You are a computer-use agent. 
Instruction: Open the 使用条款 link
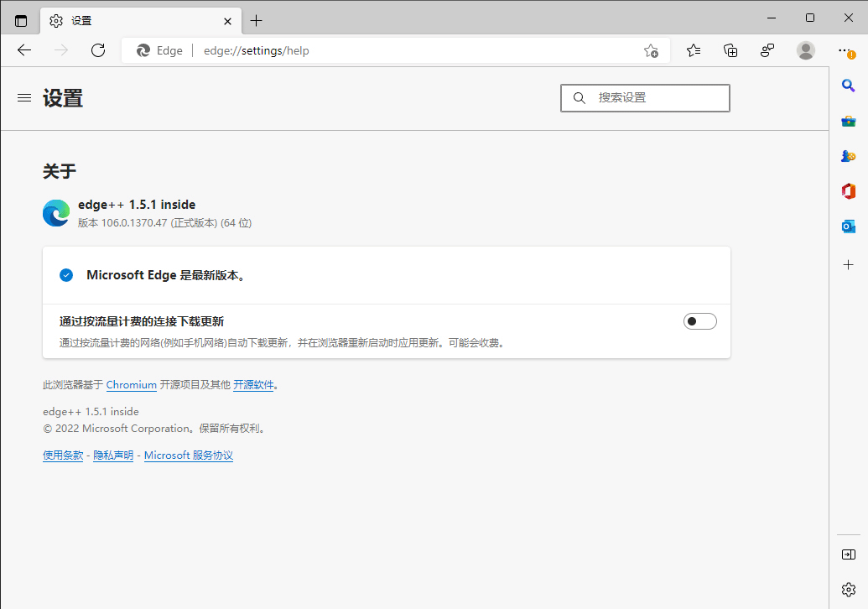[63, 455]
